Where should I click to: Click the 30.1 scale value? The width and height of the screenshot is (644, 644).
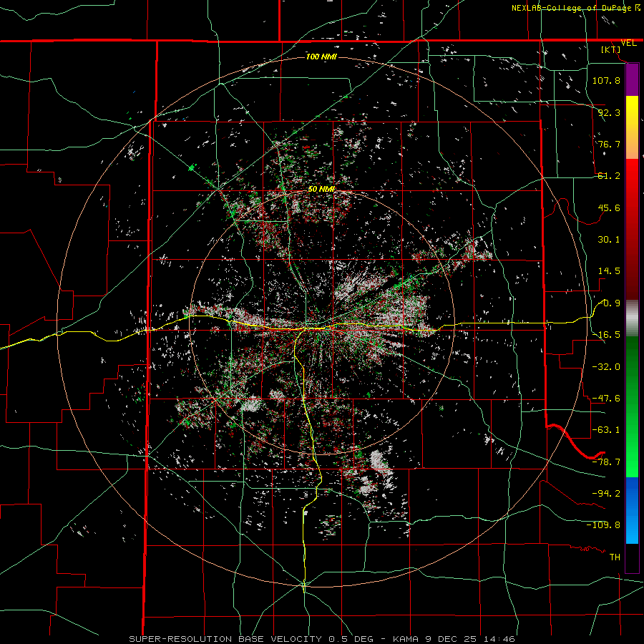609,240
